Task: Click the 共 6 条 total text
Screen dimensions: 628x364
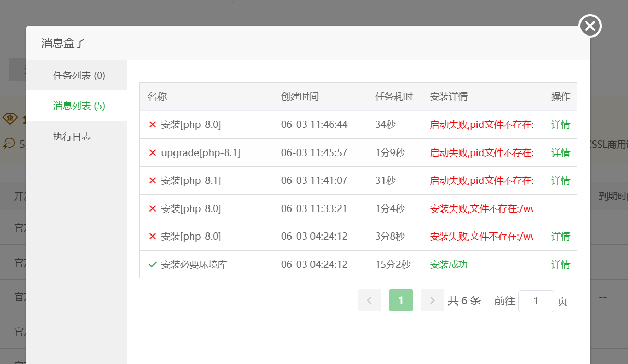Action: (464, 301)
